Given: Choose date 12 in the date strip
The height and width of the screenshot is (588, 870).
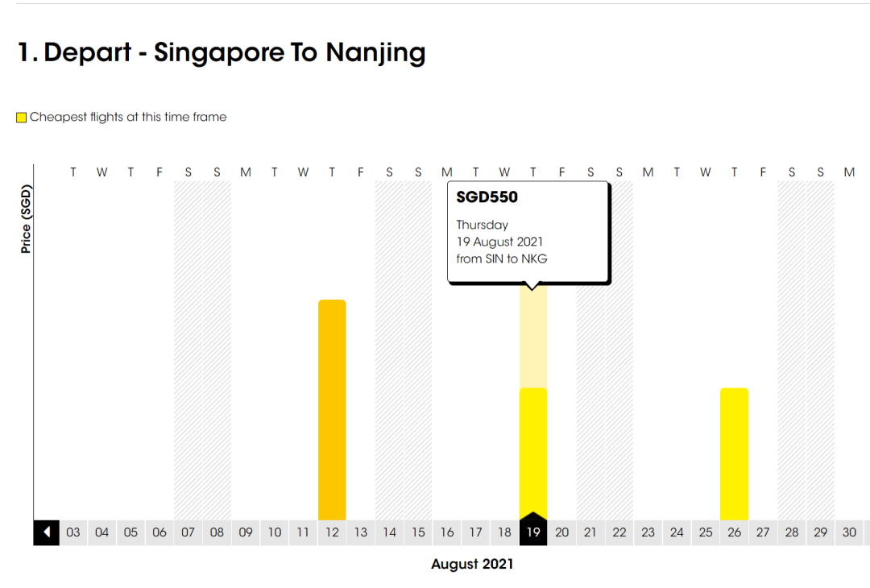Looking at the screenshot, I should pos(332,532).
